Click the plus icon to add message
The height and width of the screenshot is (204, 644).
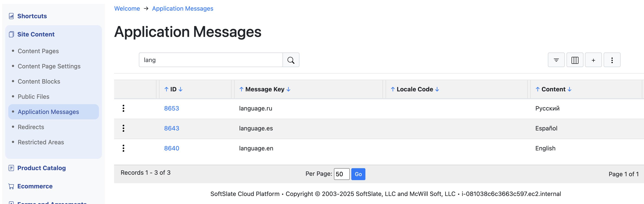pos(593,60)
